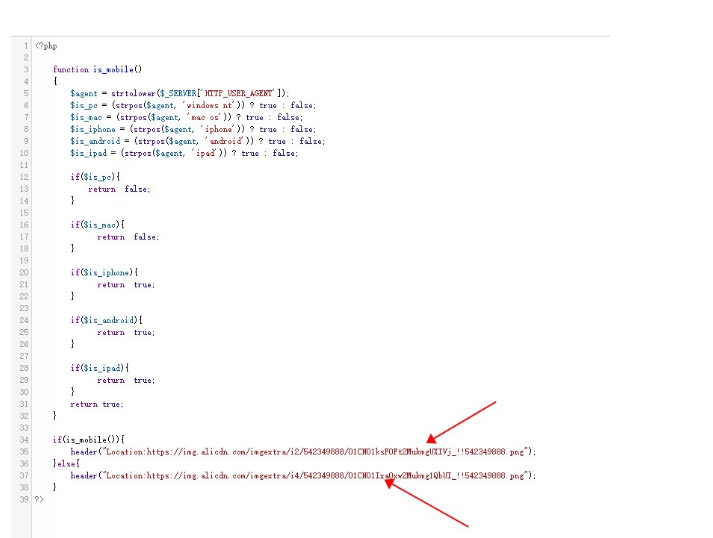Click the $is_iphone assignment line

tap(192, 129)
